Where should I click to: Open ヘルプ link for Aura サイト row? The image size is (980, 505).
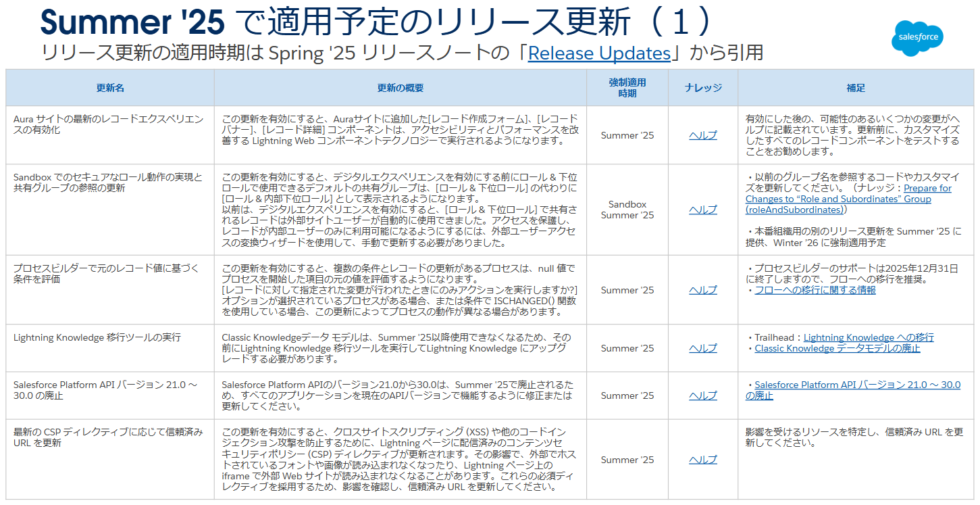702,135
